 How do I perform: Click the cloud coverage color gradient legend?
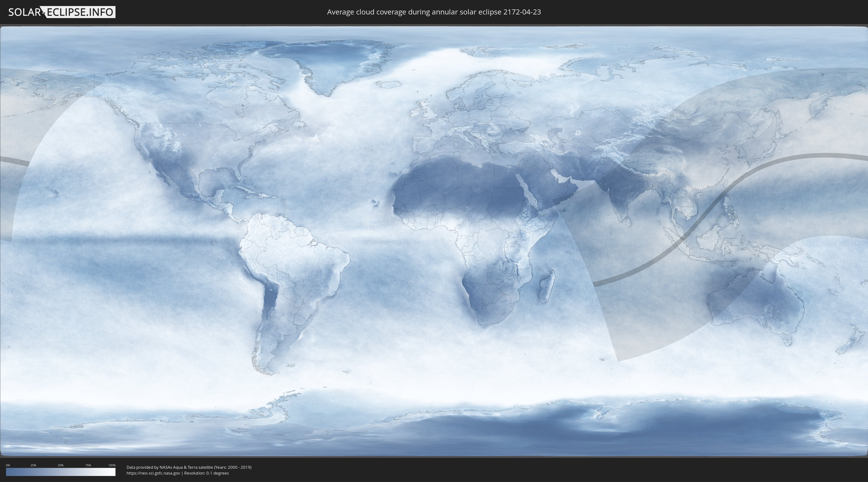pyautogui.click(x=61, y=472)
